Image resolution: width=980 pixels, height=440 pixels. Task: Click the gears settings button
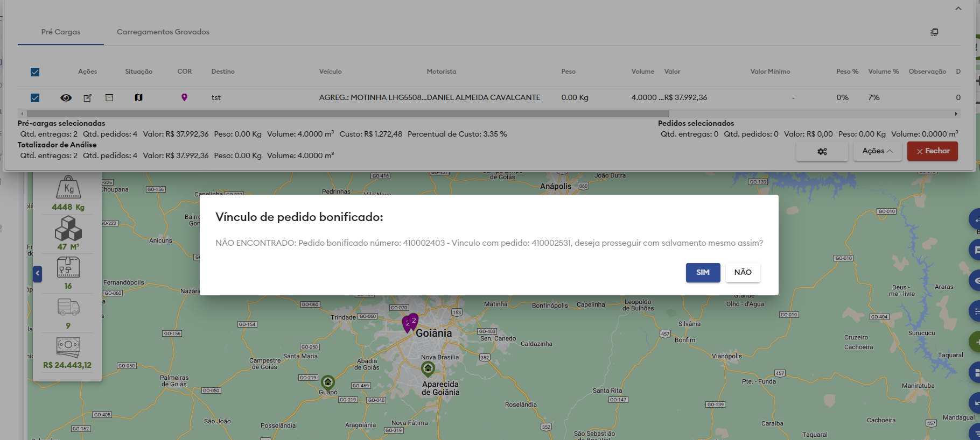click(822, 152)
